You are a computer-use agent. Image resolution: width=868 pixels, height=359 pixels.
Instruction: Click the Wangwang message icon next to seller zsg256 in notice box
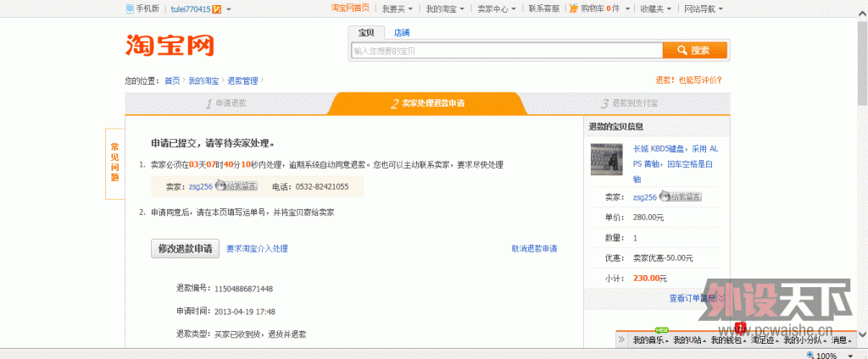(x=236, y=186)
